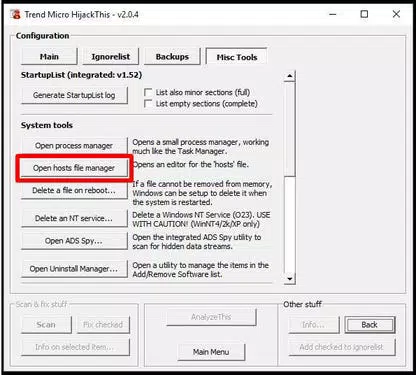416x375 pixels.
Task: Switch to the Ignorelist tab
Action: [x=111, y=56]
